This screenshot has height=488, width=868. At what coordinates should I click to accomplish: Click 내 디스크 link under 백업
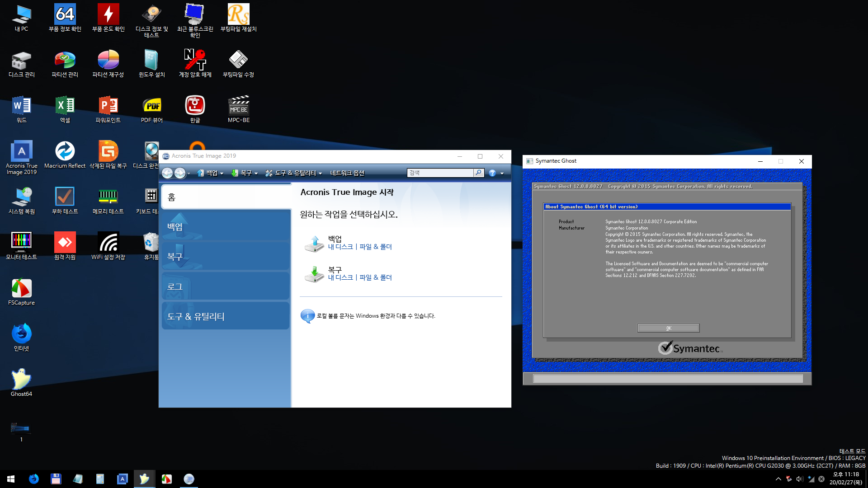point(340,247)
